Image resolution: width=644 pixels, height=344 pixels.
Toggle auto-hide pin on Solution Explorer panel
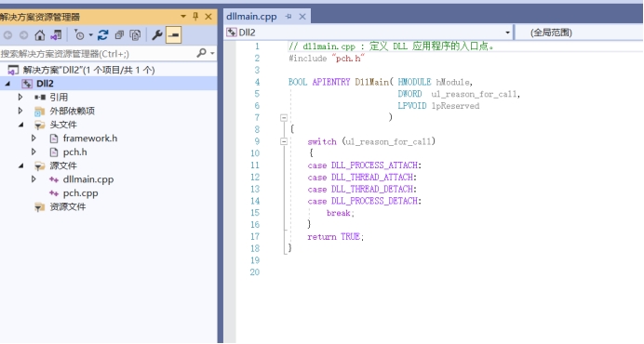(x=195, y=17)
